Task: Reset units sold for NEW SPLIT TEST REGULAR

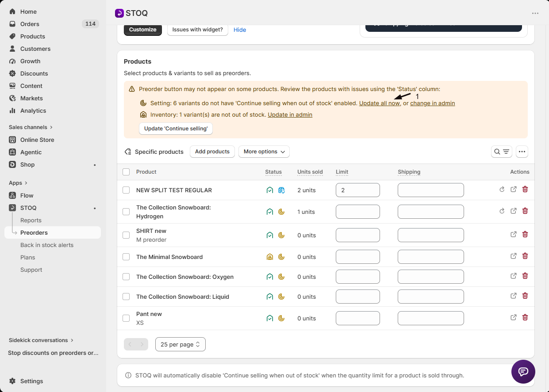Action: 502,189
